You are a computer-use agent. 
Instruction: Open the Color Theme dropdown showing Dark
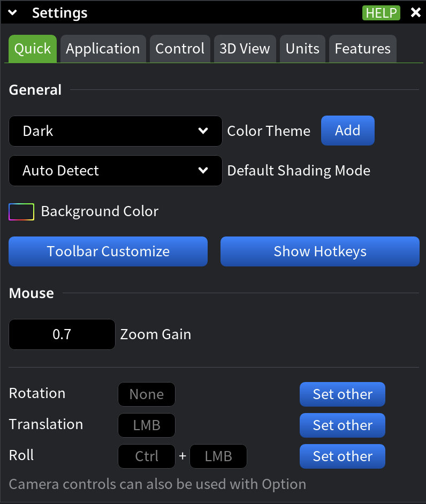click(x=115, y=131)
